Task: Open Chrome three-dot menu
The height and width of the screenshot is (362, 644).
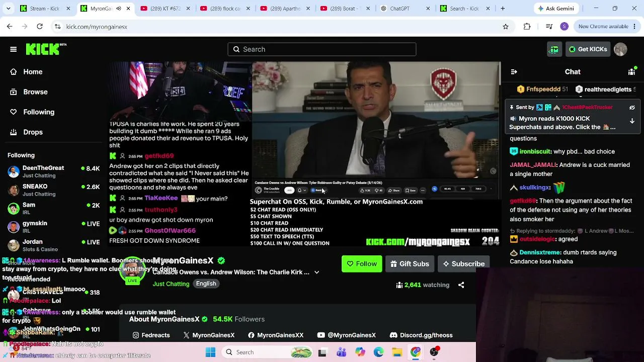Action: coord(634,27)
